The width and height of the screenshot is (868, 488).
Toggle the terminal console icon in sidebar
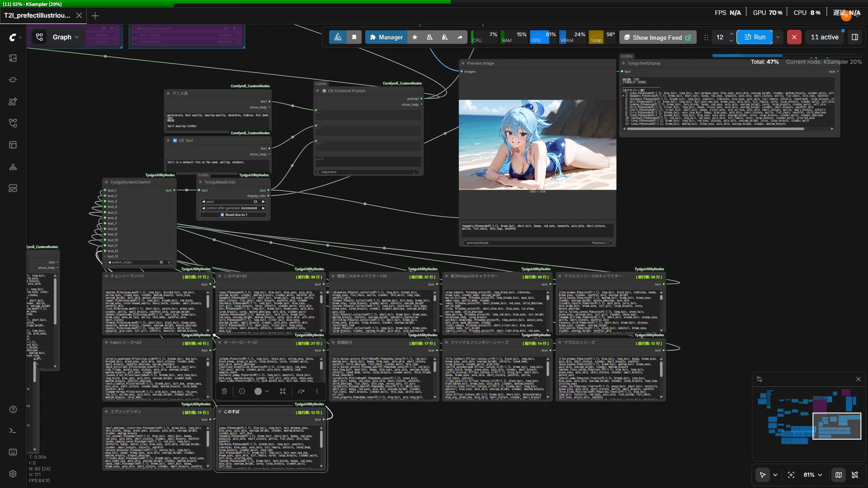[13, 431]
